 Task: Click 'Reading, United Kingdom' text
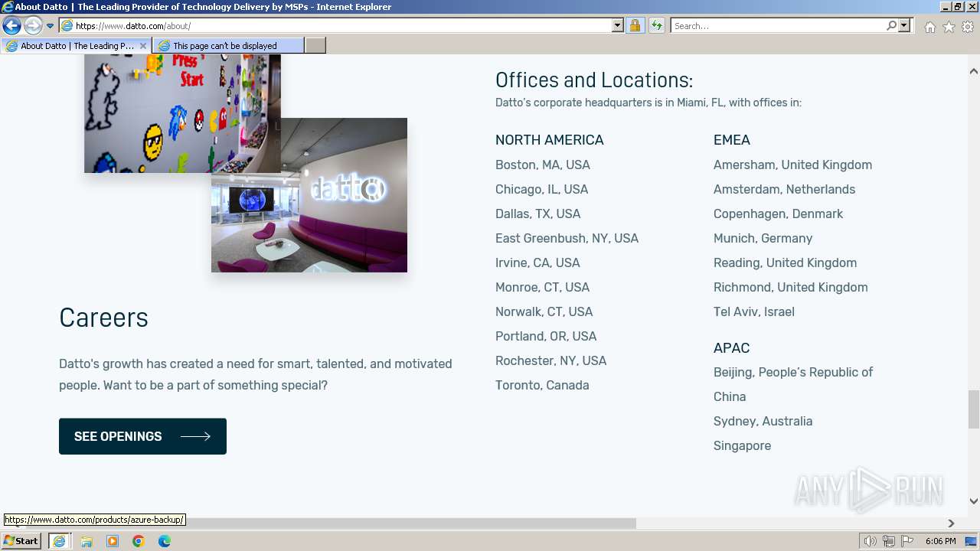click(785, 262)
